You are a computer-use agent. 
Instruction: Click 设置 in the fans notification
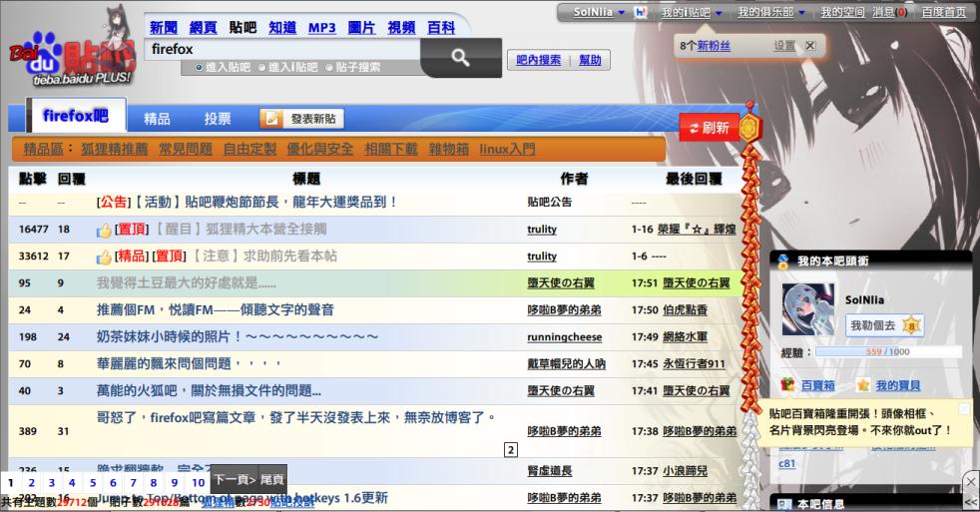pos(784,46)
